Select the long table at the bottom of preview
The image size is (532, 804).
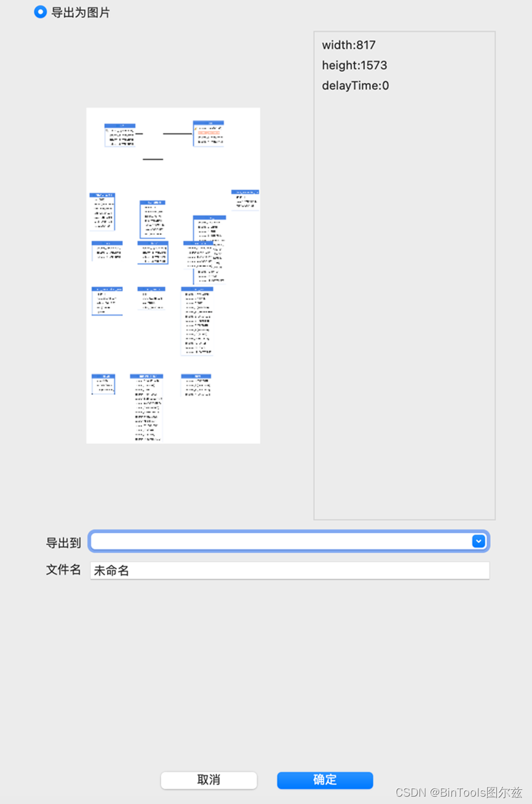click(146, 406)
